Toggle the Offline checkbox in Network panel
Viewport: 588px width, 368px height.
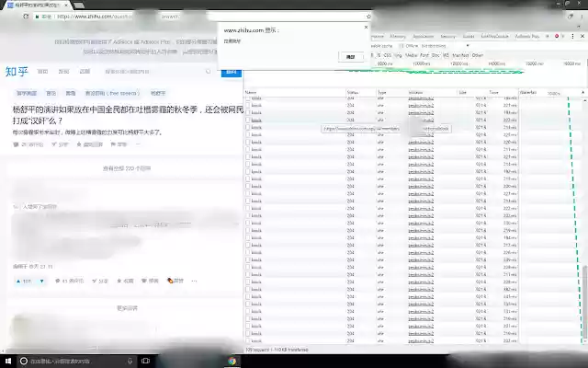click(x=401, y=46)
